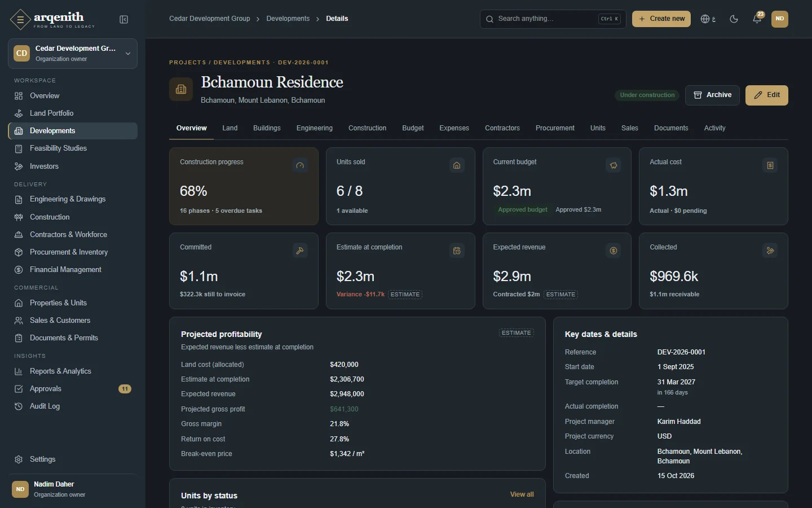
Task: Open notifications bell with 23 badge
Action: (757, 19)
